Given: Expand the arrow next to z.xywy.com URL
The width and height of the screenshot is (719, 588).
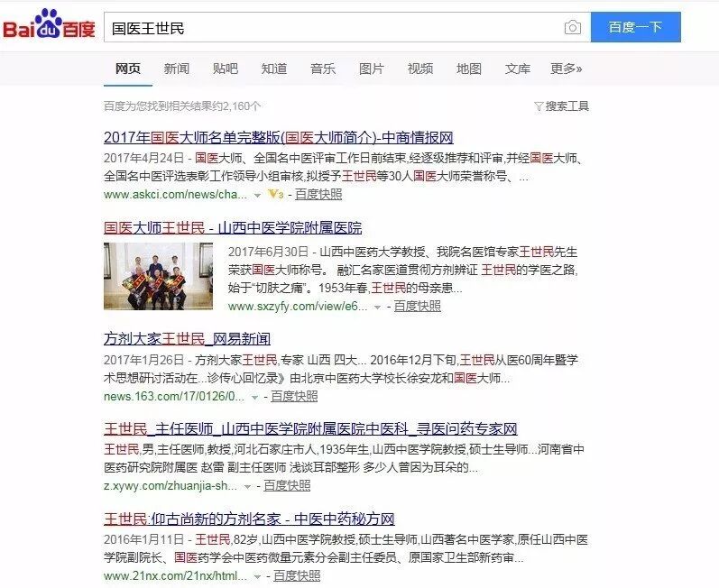Looking at the screenshot, I should coord(247,487).
